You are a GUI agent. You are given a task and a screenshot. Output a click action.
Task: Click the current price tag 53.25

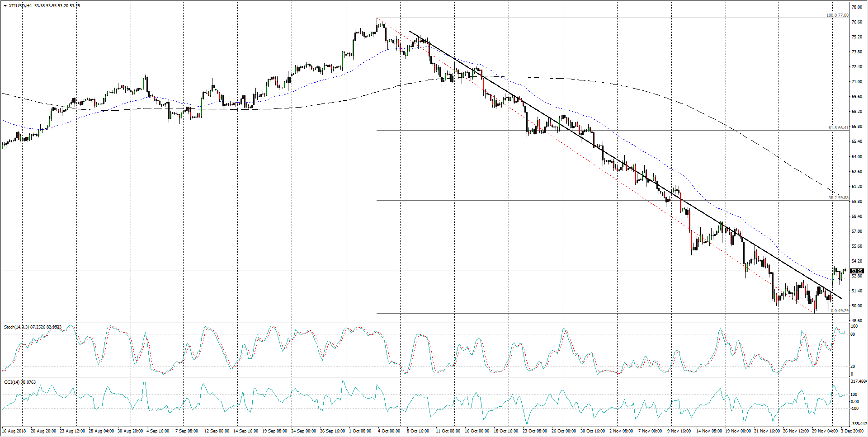(857, 271)
